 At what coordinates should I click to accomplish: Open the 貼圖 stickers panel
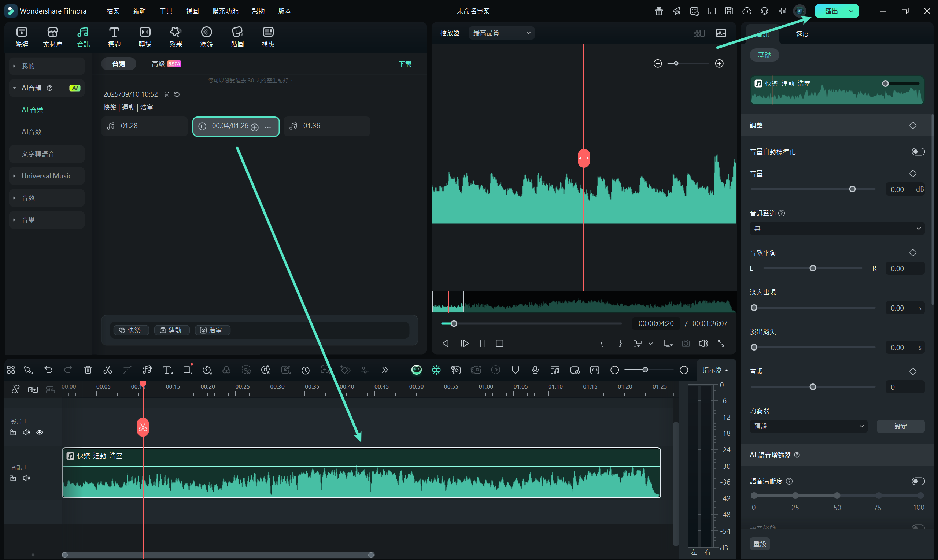[x=237, y=37]
